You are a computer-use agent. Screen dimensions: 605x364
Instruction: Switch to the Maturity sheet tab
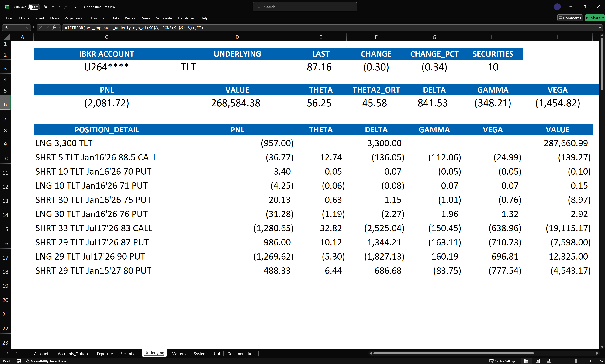(179, 353)
